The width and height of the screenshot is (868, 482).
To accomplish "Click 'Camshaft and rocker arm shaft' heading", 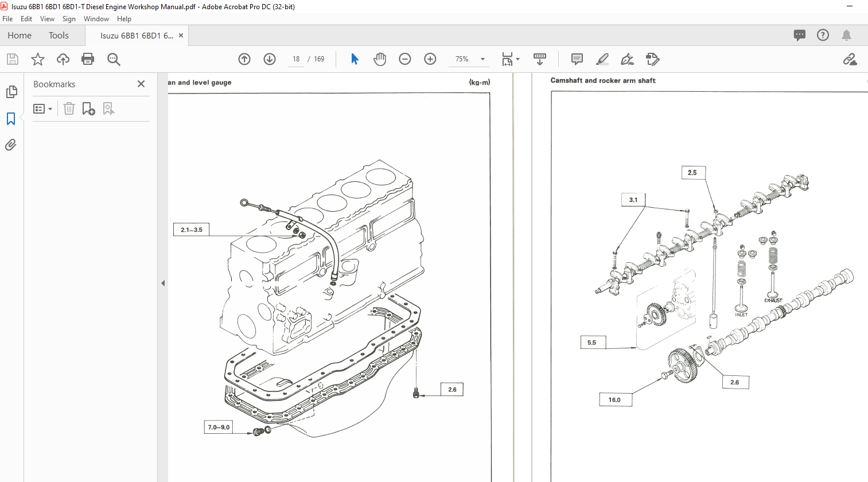I will tap(603, 81).
